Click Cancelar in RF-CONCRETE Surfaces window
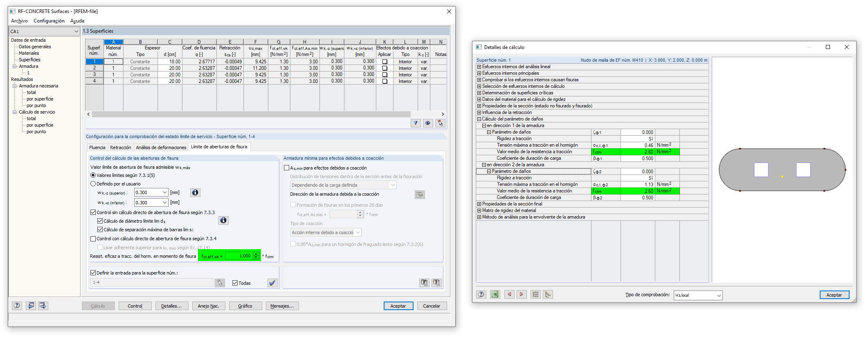 point(432,306)
